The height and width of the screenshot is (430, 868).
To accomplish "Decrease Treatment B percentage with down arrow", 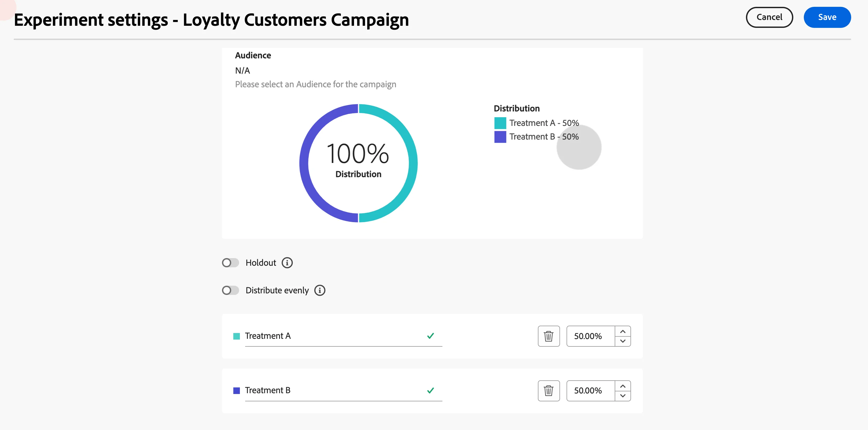I will pyautogui.click(x=623, y=396).
